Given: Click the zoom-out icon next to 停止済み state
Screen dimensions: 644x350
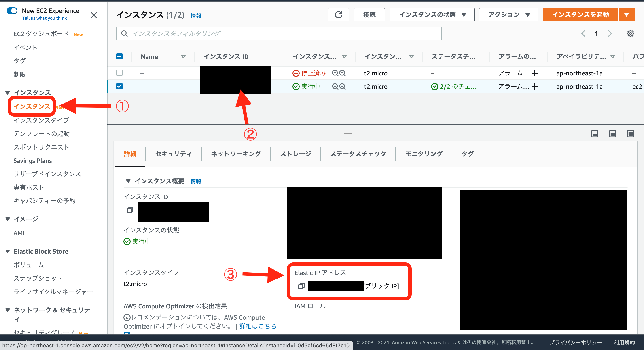Looking at the screenshot, I should (343, 73).
